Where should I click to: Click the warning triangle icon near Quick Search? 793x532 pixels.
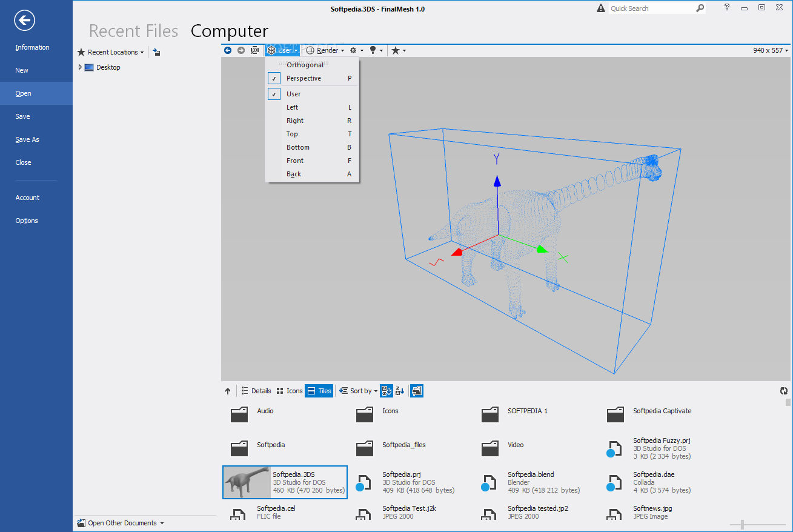[600, 8]
